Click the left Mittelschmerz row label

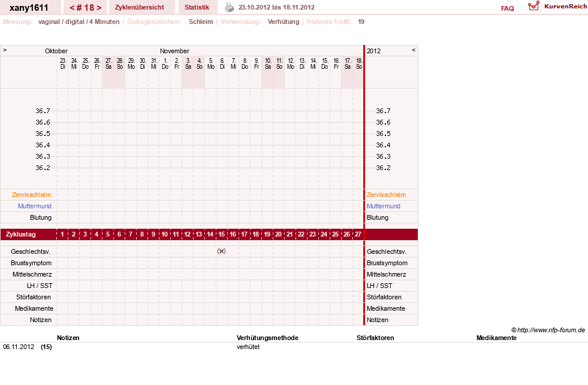click(x=32, y=274)
